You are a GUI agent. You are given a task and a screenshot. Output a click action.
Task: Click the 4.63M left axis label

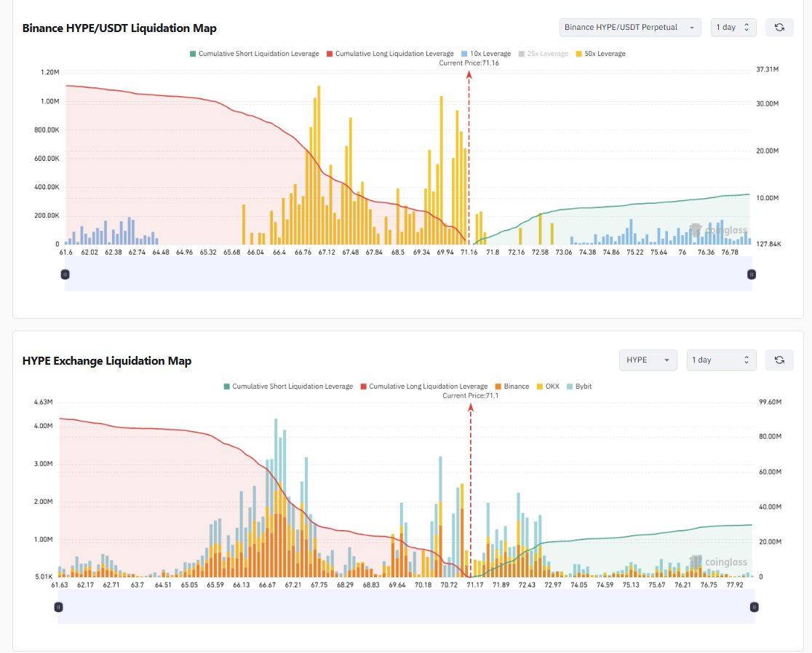tap(43, 402)
